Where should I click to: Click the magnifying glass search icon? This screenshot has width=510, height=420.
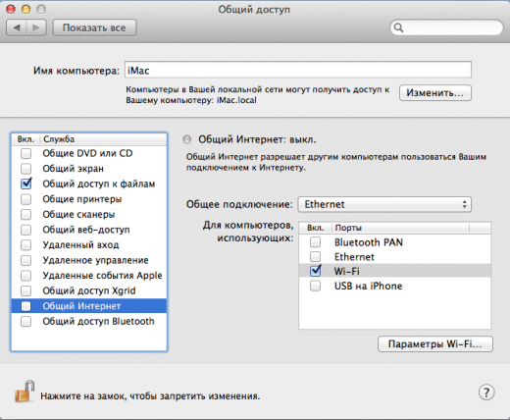click(x=398, y=27)
